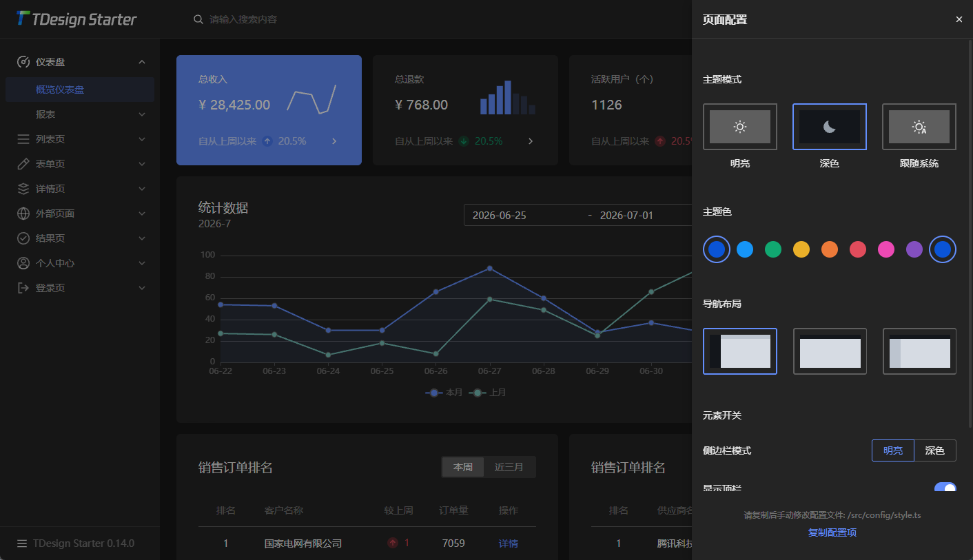The width and height of the screenshot is (973, 560).
Task: Expand the 详情页 menu chevron
Action: [x=142, y=189]
